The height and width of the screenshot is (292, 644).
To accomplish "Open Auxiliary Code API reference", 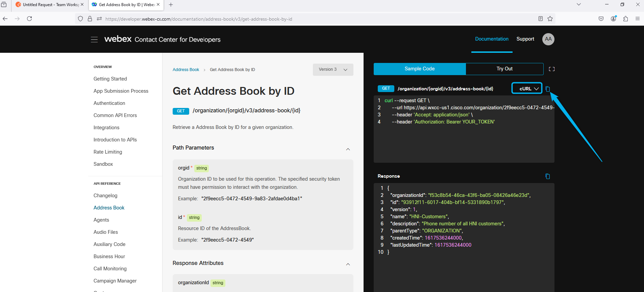I will pos(109,244).
